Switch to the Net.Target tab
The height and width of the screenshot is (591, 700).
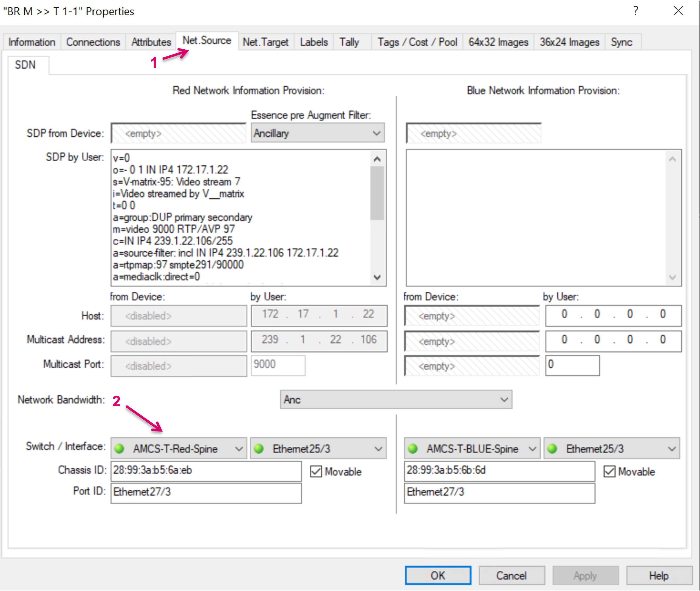[x=265, y=42]
